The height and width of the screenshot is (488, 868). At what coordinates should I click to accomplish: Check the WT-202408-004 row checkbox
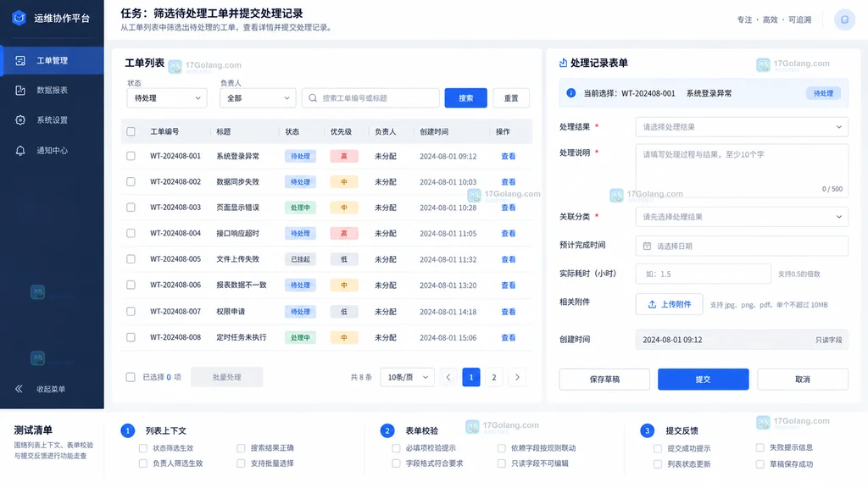point(131,234)
